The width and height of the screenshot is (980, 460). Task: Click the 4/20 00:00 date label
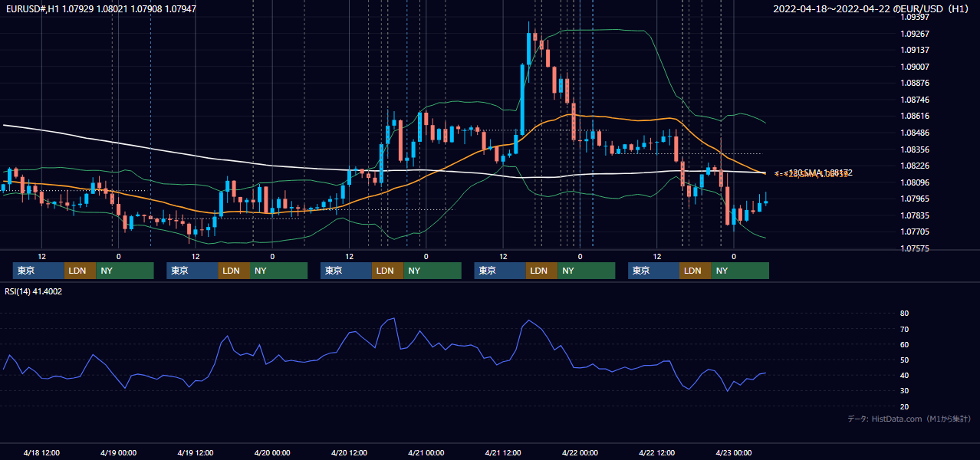[x=272, y=452]
